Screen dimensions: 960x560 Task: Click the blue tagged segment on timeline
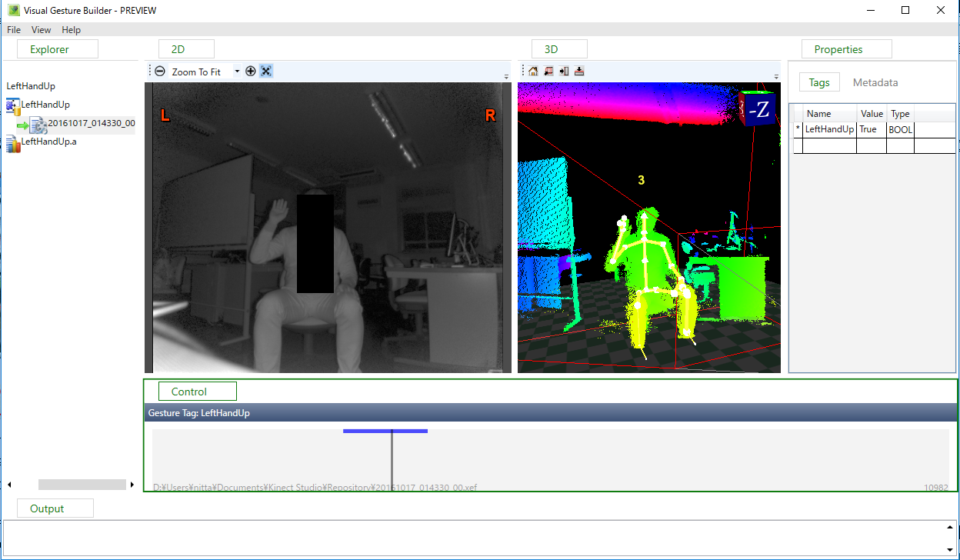point(385,431)
